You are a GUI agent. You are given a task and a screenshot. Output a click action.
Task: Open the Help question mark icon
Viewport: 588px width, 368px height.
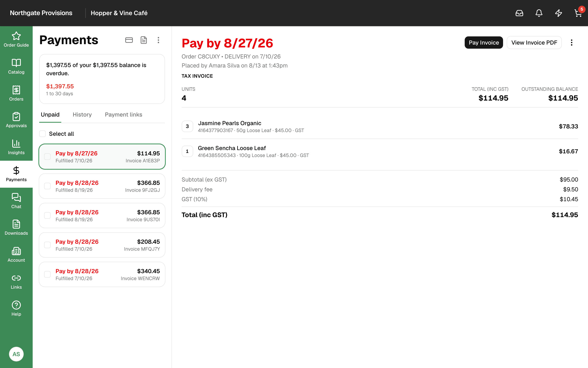16,305
